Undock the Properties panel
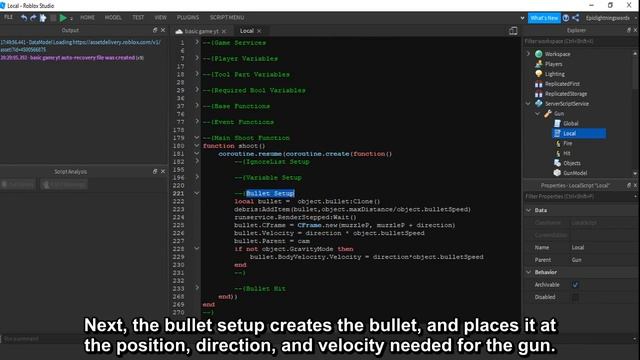 point(629,185)
